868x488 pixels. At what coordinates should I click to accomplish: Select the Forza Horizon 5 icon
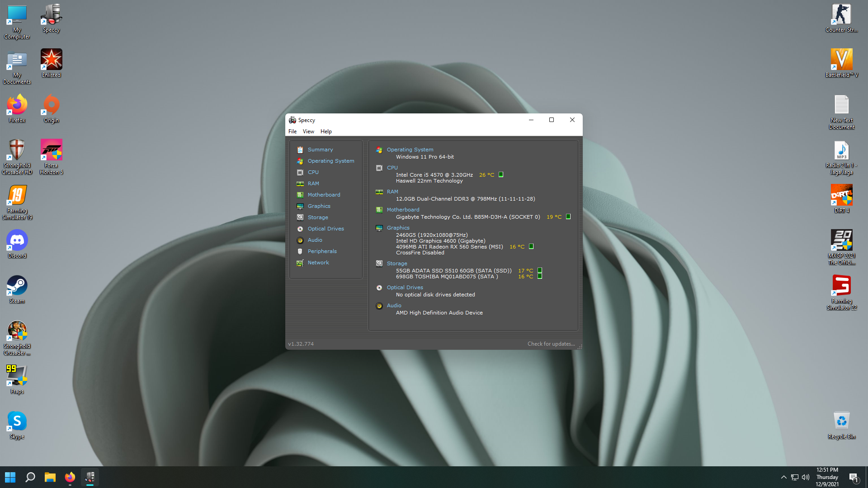click(51, 157)
